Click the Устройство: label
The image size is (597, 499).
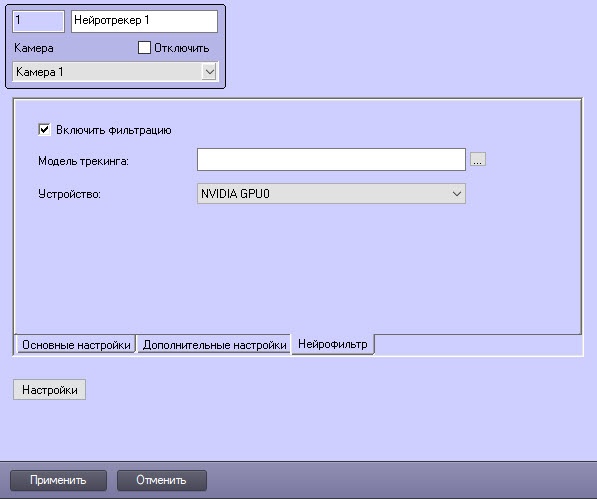tap(69, 194)
